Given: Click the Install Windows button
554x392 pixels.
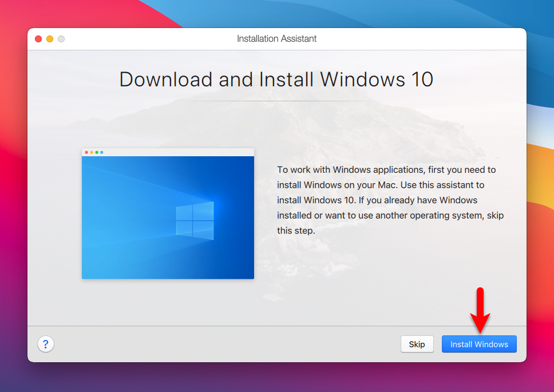Looking at the screenshot, I should (x=479, y=344).
